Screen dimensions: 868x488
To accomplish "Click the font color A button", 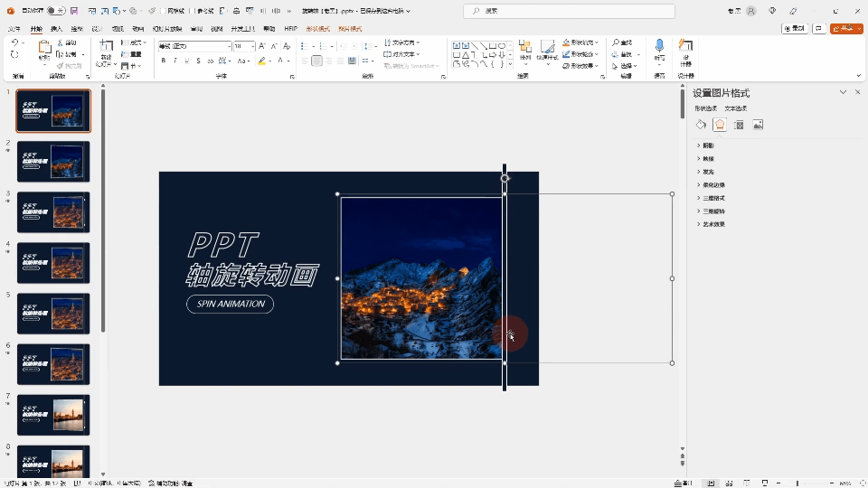I will [280, 61].
